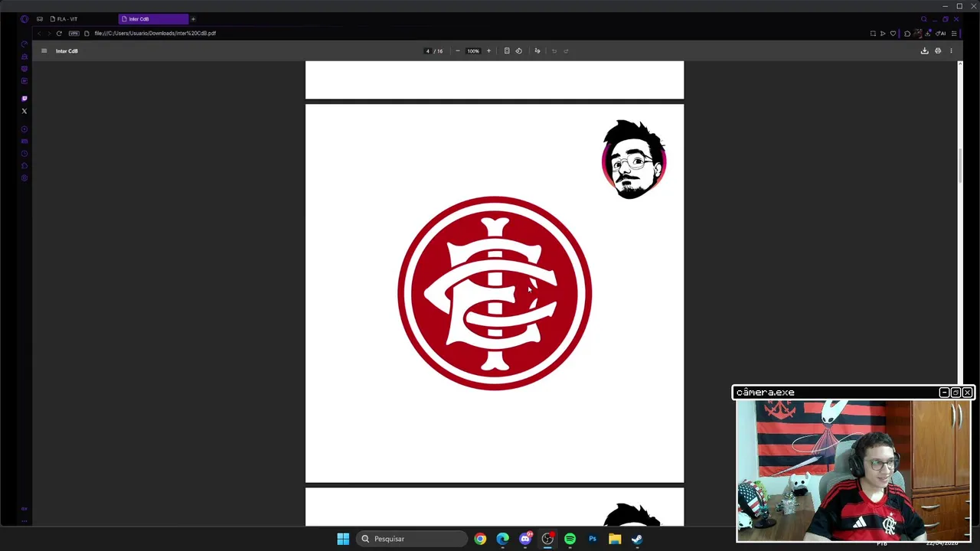980x551 pixels.
Task: Click the Pesquisar taskbar search box
Action: coord(413,539)
